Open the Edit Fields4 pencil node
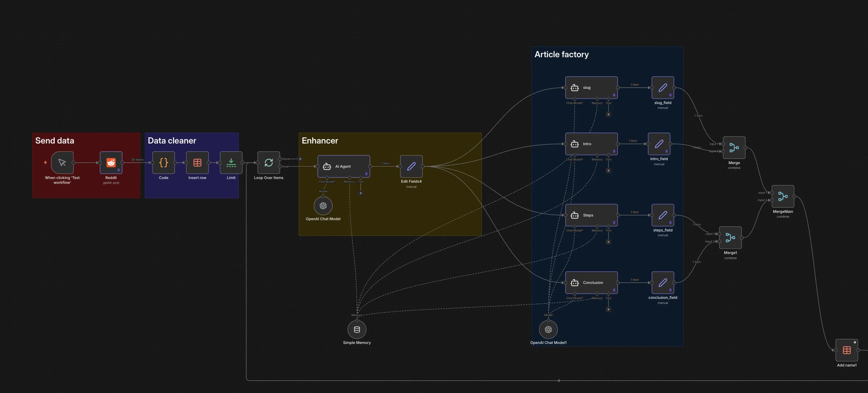This screenshot has width=868, height=393. 411,166
